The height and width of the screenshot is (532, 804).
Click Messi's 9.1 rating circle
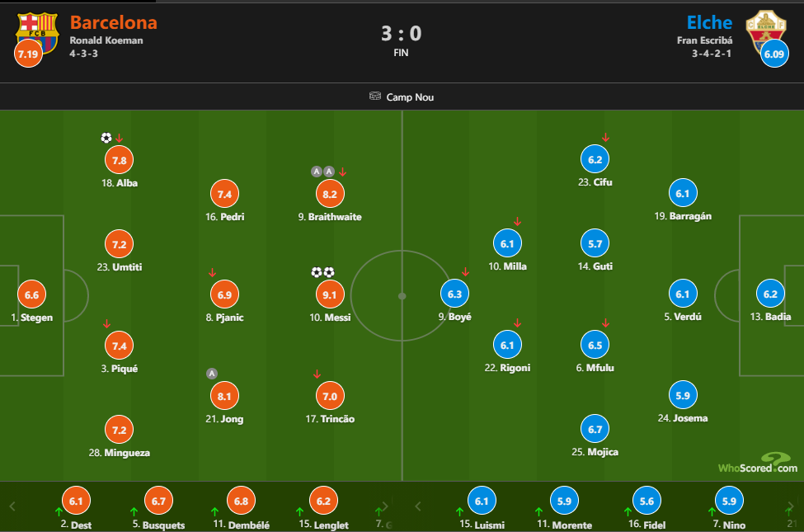[330, 294]
